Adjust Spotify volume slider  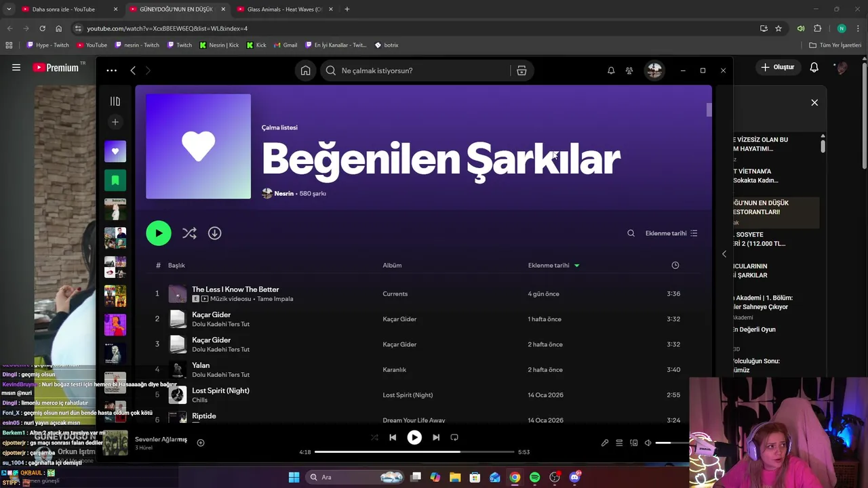[x=671, y=443]
